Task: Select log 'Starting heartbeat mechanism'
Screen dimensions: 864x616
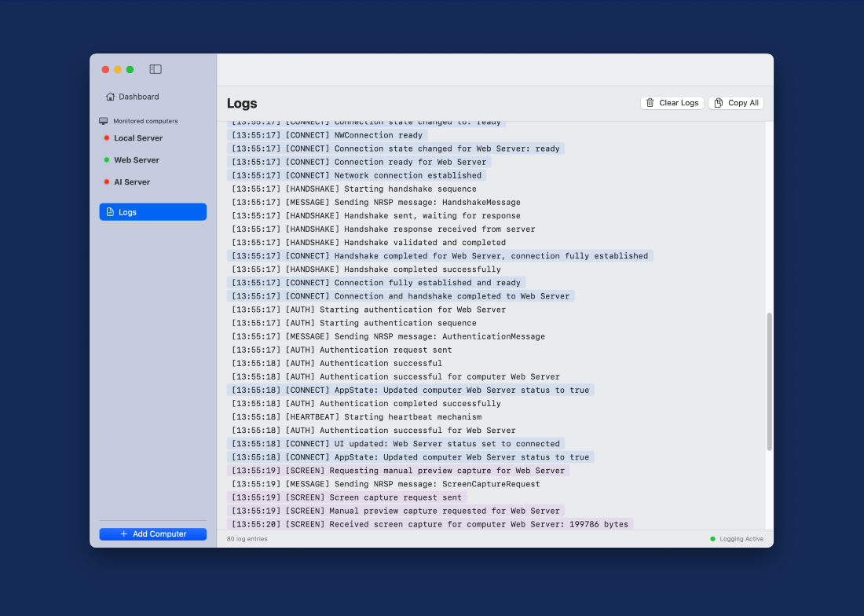Action: (x=357, y=417)
